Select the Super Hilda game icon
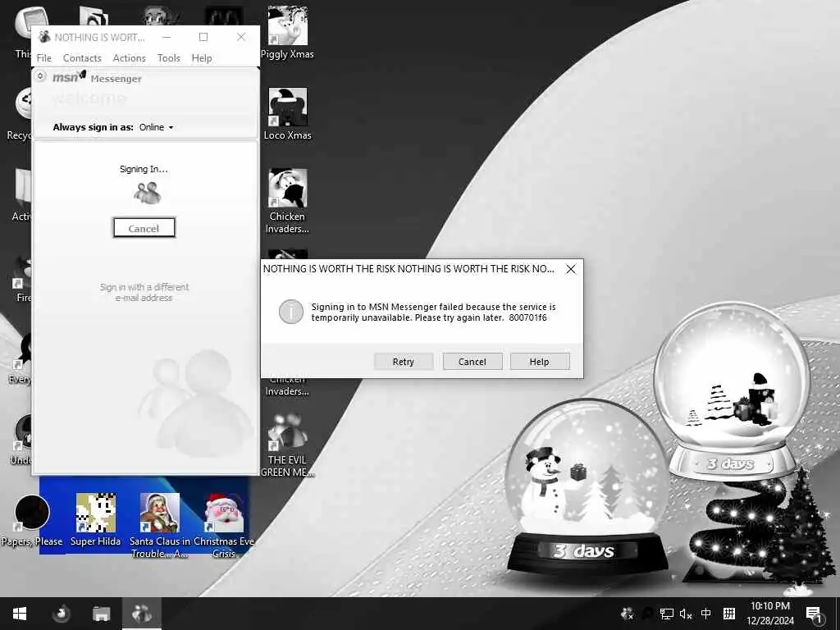 tap(95, 519)
